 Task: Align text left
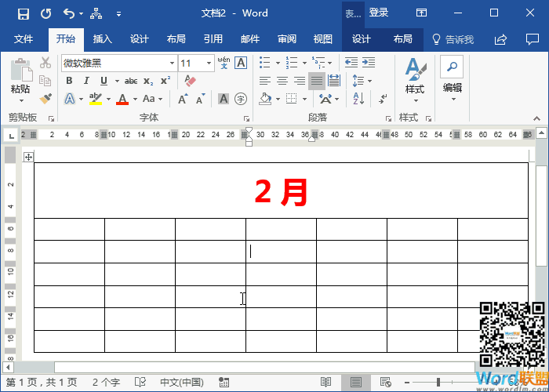pos(265,82)
